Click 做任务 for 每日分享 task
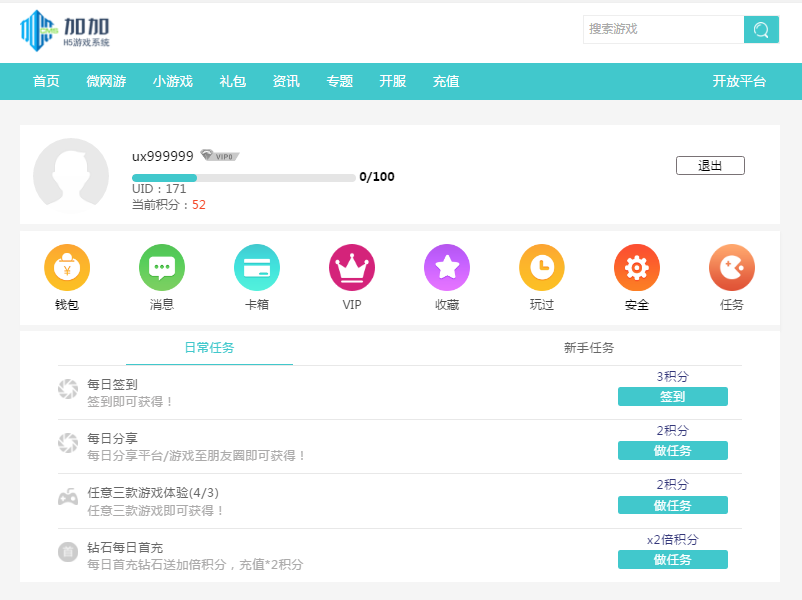 coord(672,451)
